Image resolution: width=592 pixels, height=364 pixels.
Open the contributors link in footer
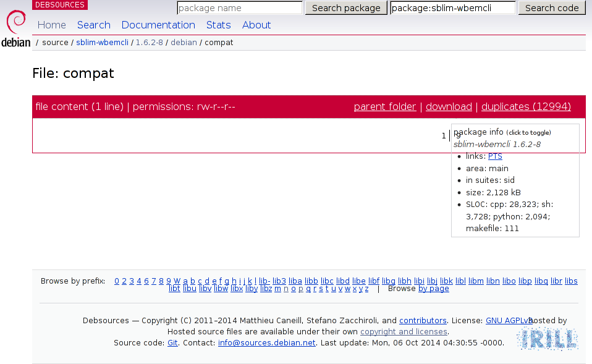click(423, 321)
